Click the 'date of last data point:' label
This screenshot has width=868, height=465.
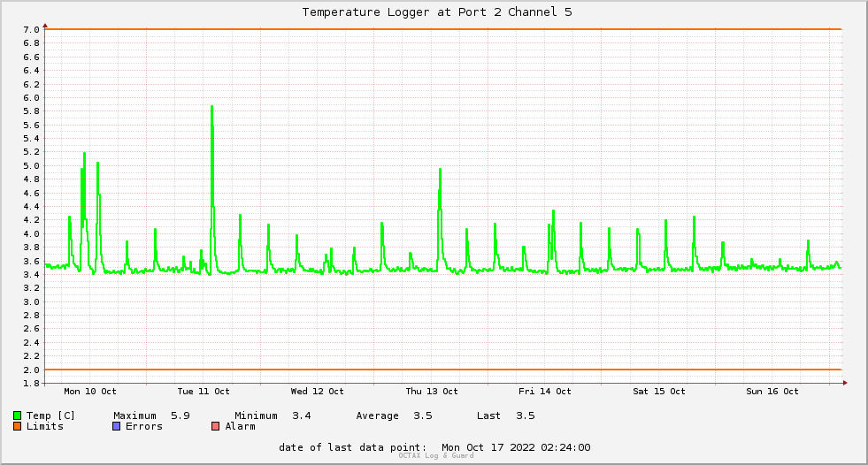tap(353, 447)
